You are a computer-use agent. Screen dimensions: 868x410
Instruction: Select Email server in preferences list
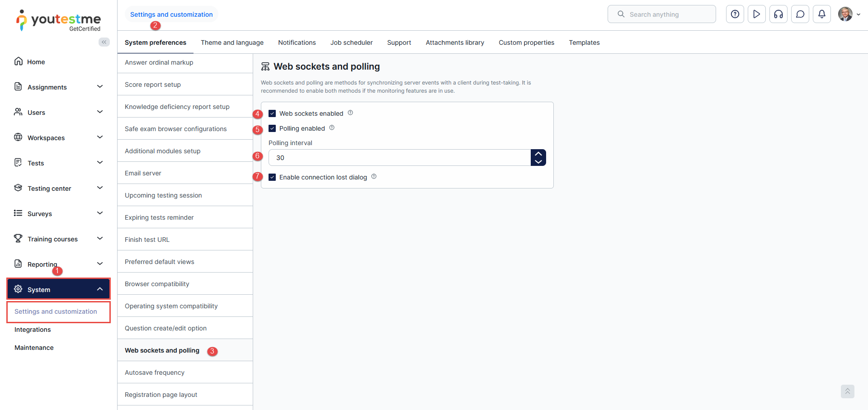[x=143, y=173]
